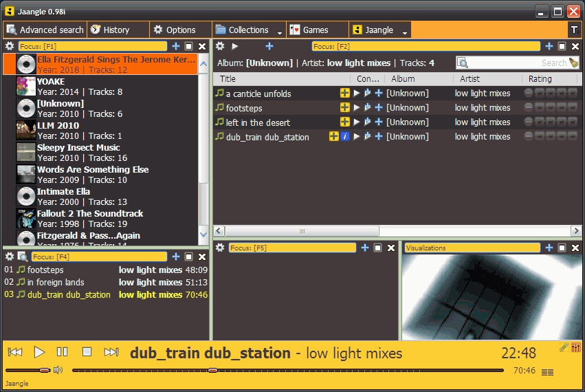This screenshot has width=585, height=392.
Task: Click the Play button in player bar
Action: pos(38,351)
